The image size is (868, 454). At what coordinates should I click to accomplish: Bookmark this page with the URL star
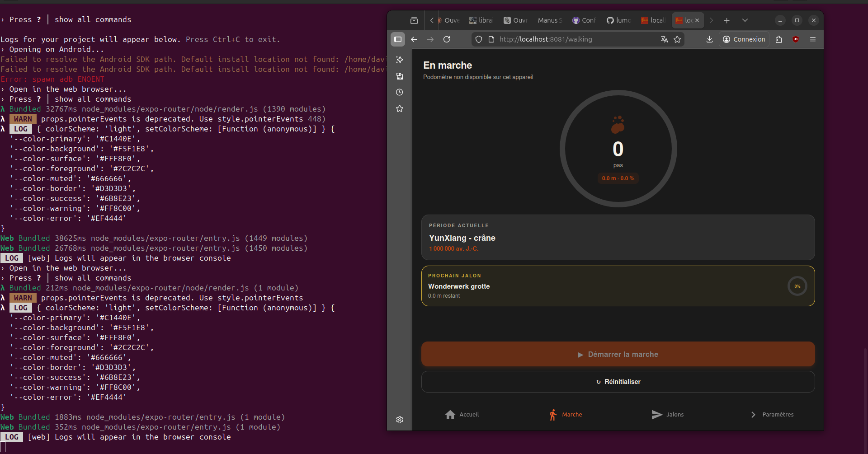(x=677, y=39)
